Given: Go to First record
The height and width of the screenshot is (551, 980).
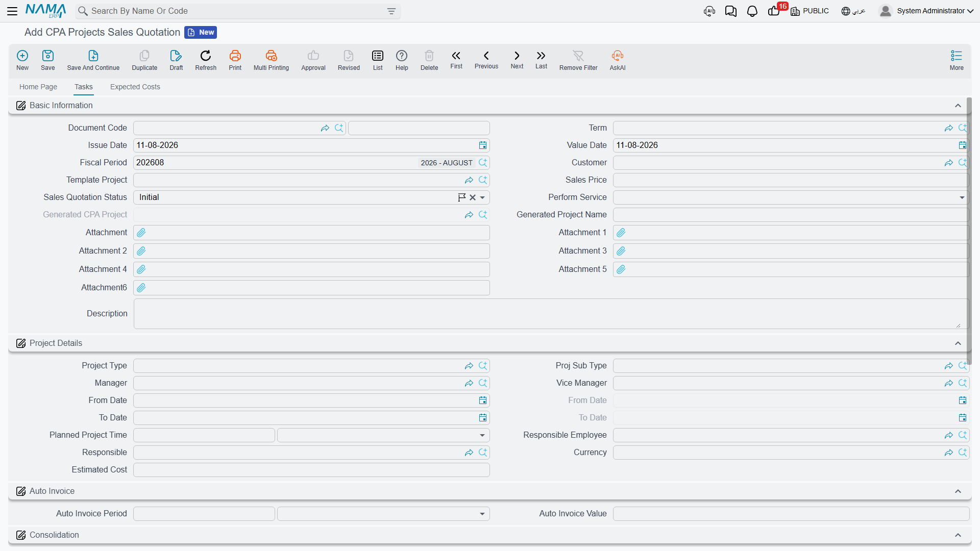Looking at the screenshot, I should (x=456, y=60).
